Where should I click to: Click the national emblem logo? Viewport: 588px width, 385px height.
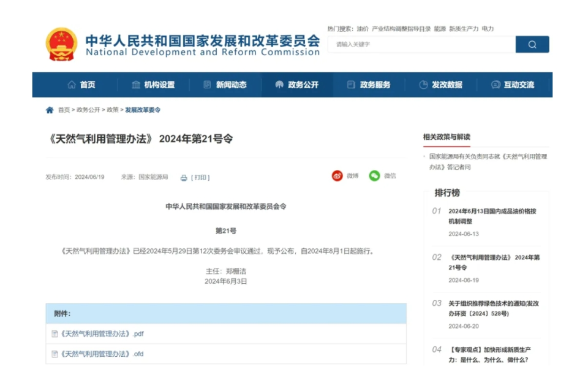point(61,44)
